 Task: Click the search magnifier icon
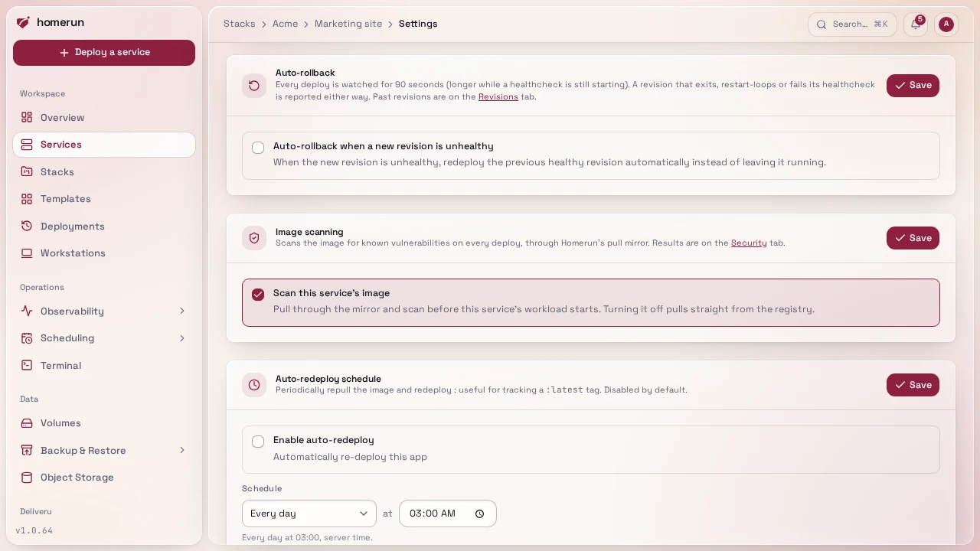(x=822, y=24)
